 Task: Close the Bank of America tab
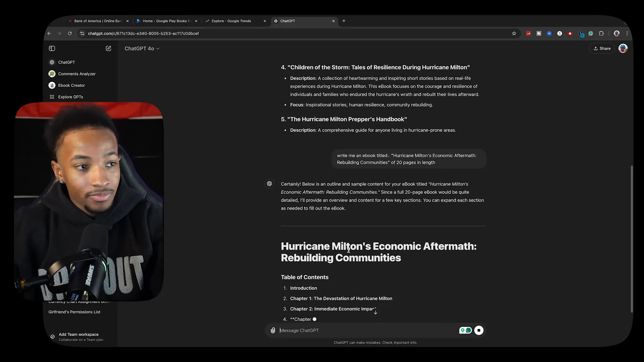(127, 21)
